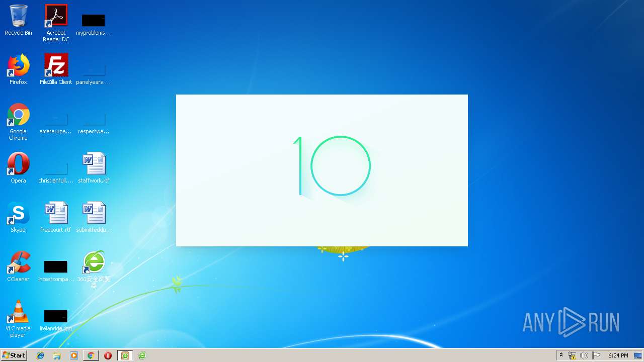Click Opera icon in taskbar

tap(108, 355)
